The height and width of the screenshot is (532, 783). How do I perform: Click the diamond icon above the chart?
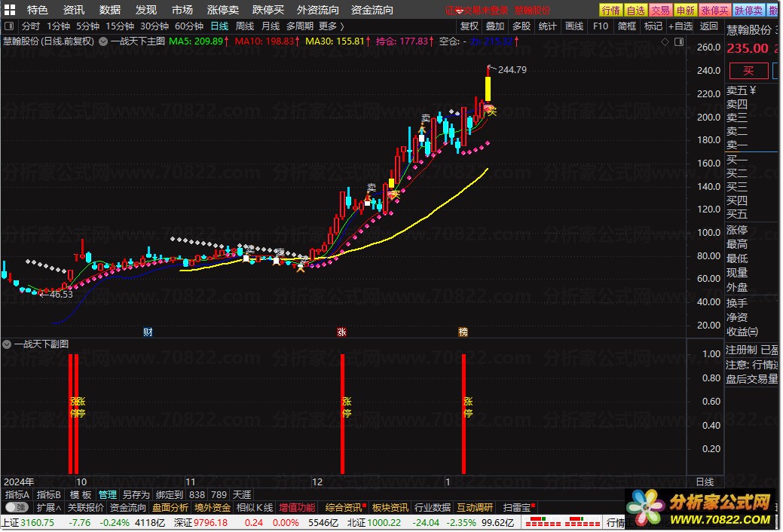coord(665,42)
